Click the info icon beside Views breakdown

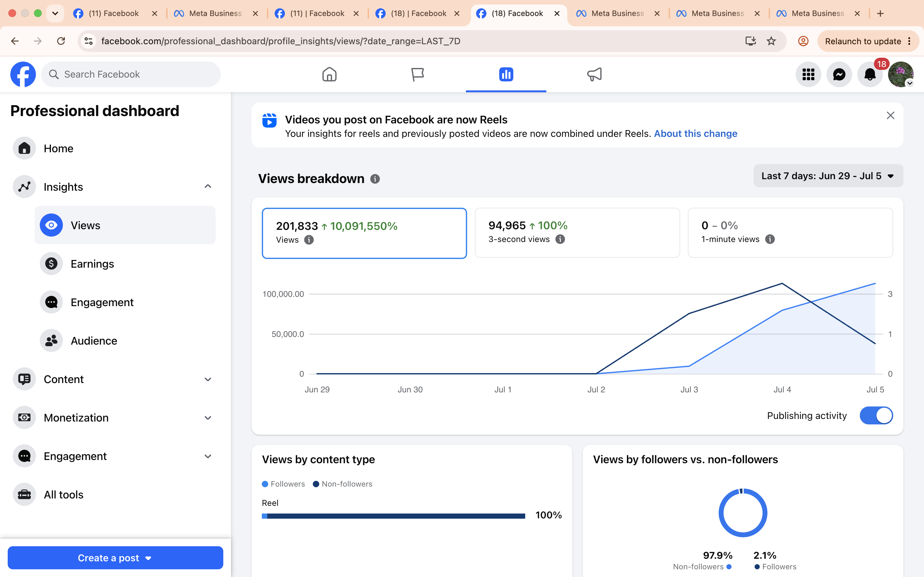coord(375,179)
